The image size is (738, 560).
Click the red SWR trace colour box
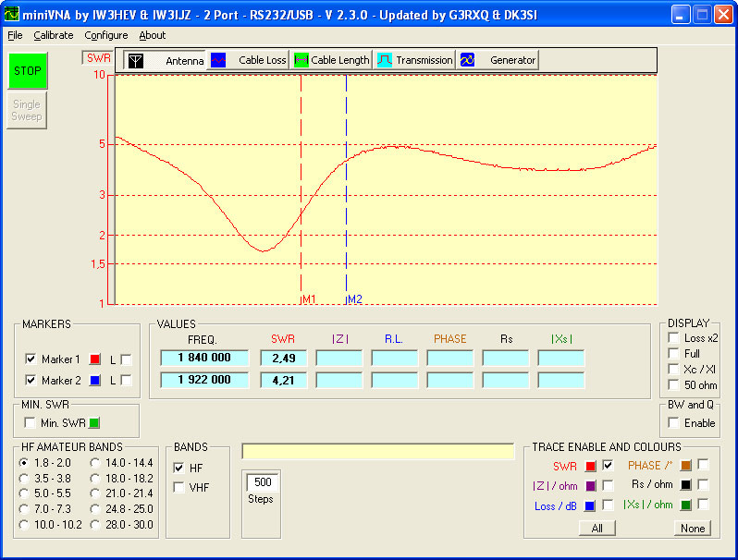coord(590,466)
